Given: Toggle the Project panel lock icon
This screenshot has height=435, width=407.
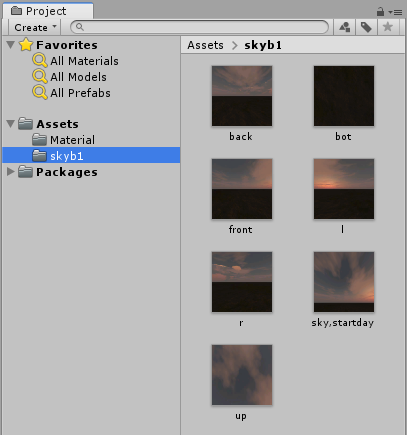Looking at the screenshot, I should [380, 12].
